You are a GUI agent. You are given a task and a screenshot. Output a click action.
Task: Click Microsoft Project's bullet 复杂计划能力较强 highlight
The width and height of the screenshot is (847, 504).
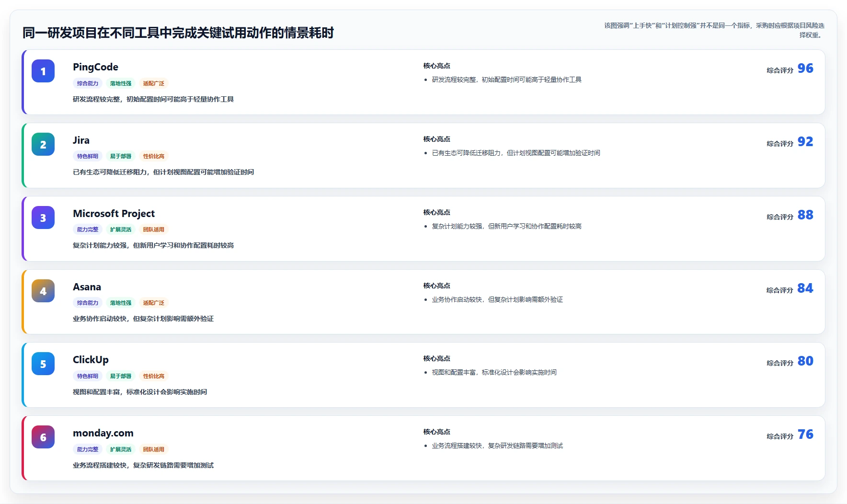click(x=506, y=227)
